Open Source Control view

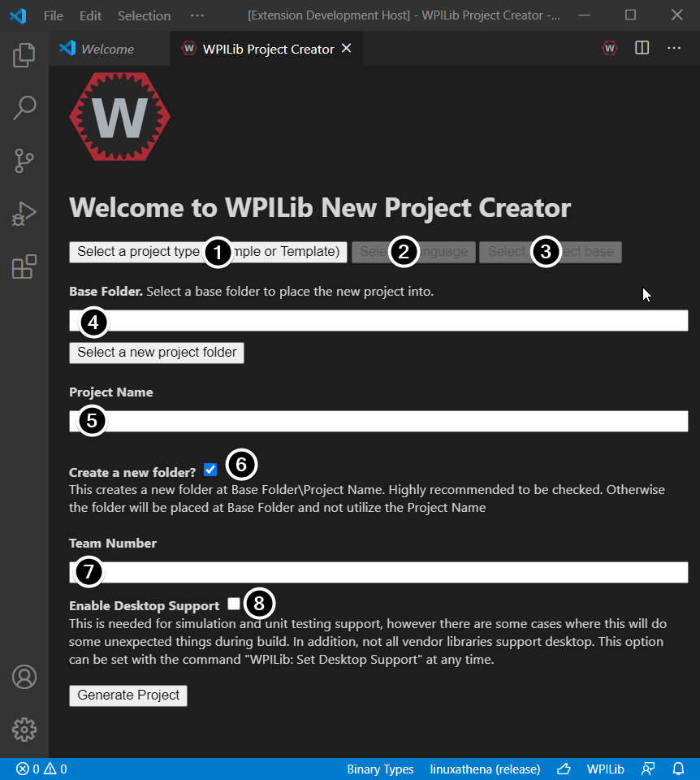tap(24, 161)
